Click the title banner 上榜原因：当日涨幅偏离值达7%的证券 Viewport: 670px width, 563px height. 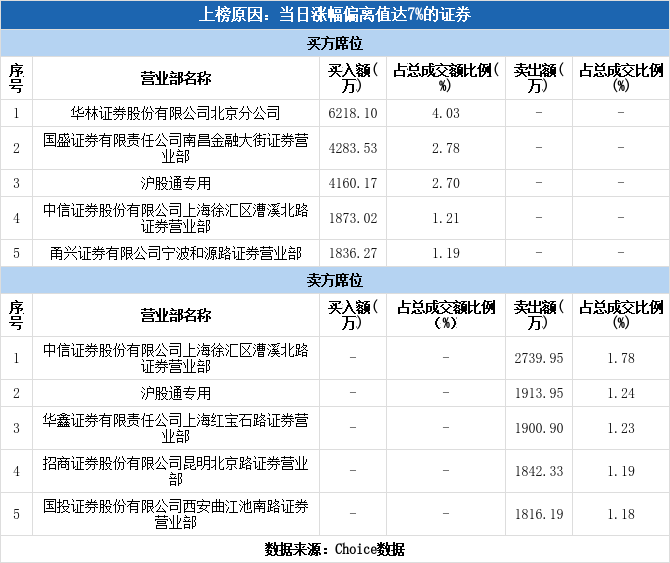[x=335, y=15]
